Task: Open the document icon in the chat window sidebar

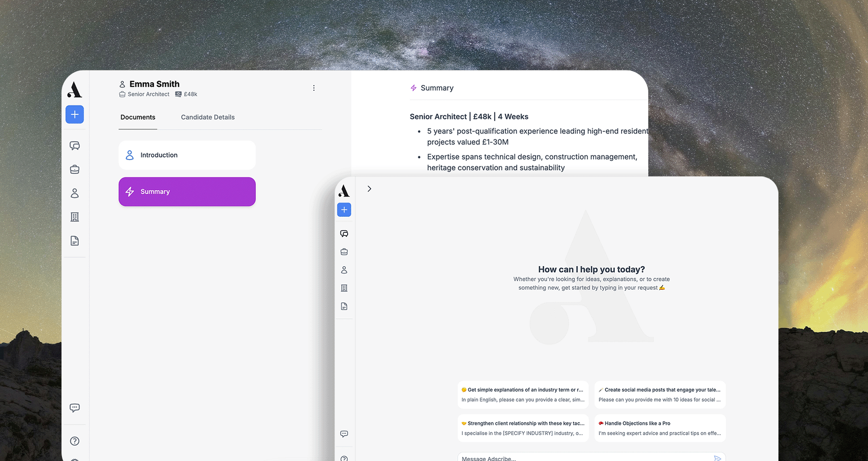Action: [x=344, y=306]
